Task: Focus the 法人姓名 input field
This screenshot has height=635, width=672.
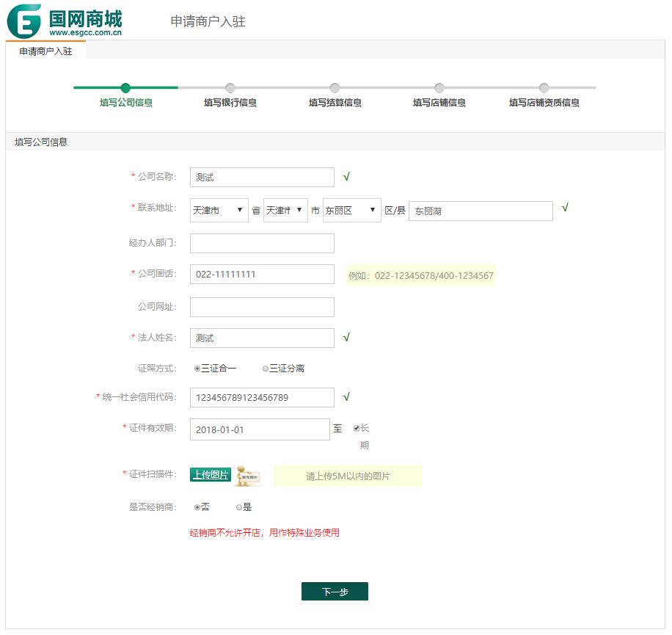Action: 263,338
